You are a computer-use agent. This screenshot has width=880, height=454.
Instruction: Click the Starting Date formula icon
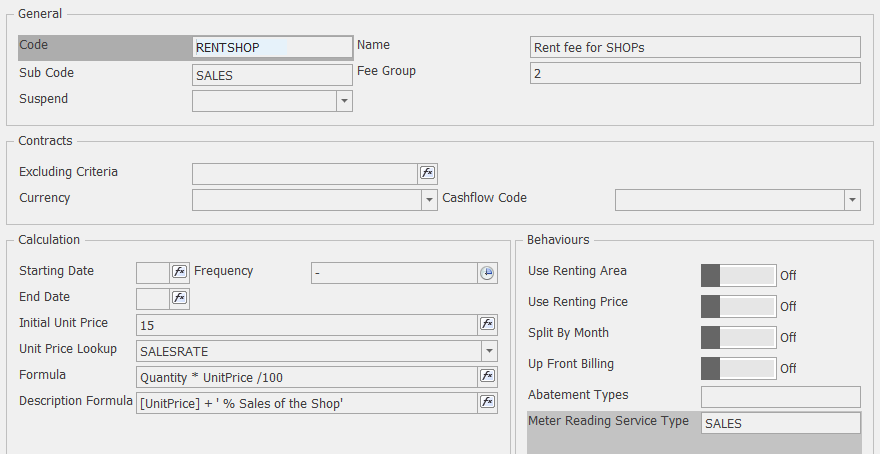tap(179, 272)
